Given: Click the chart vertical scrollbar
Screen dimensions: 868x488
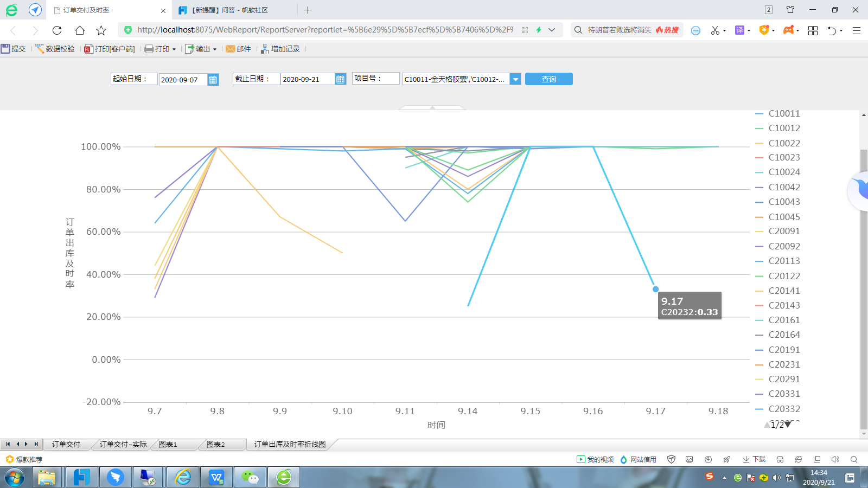Looking at the screenshot, I should (864, 288).
